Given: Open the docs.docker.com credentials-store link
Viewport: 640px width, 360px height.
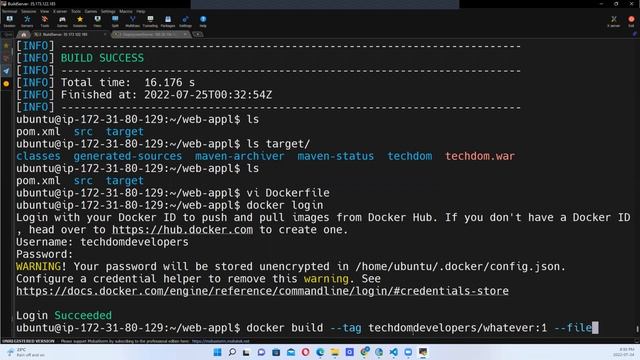Looking at the screenshot, I should tap(262, 291).
